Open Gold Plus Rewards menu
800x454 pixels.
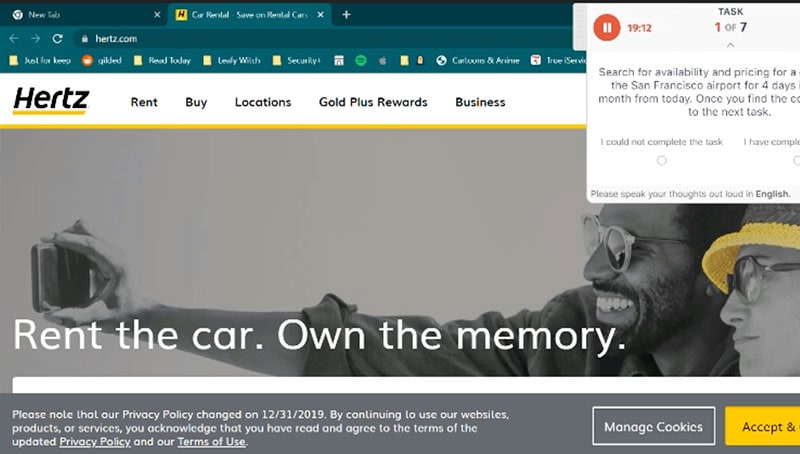373,102
